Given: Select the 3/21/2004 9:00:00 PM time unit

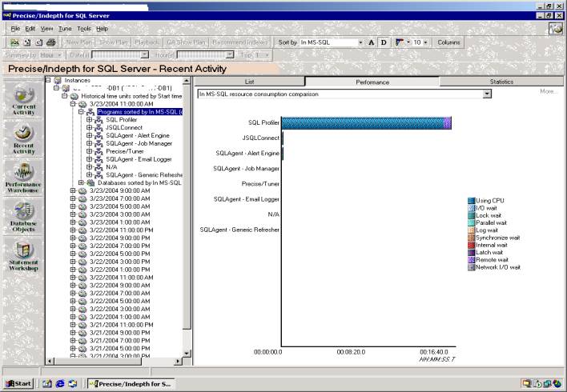Looking at the screenshot, I should (x=121, y=333).
